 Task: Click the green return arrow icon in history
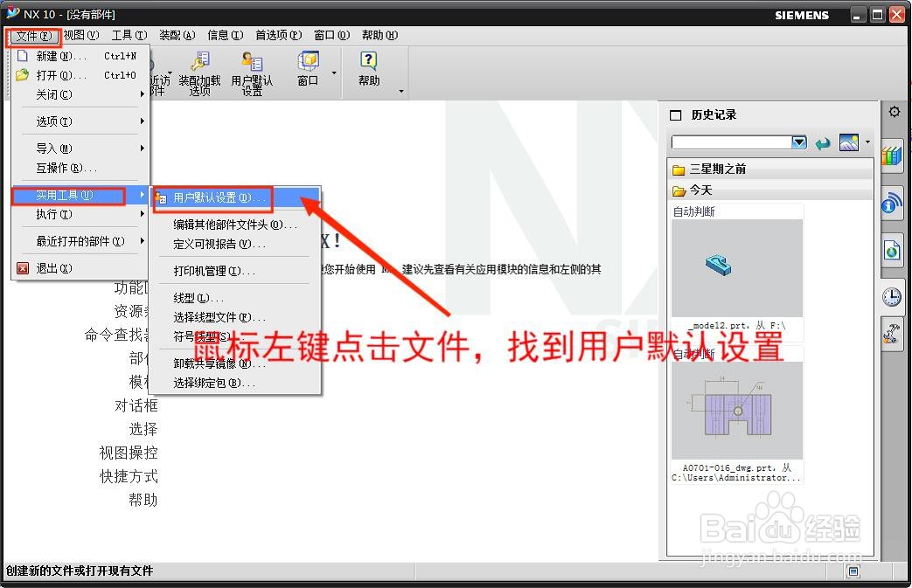pyautogui.click(x=823, y=143)
